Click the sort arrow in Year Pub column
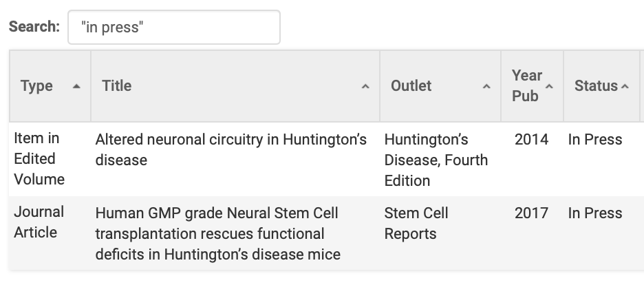644x285 pixels. tap(549, 87)
